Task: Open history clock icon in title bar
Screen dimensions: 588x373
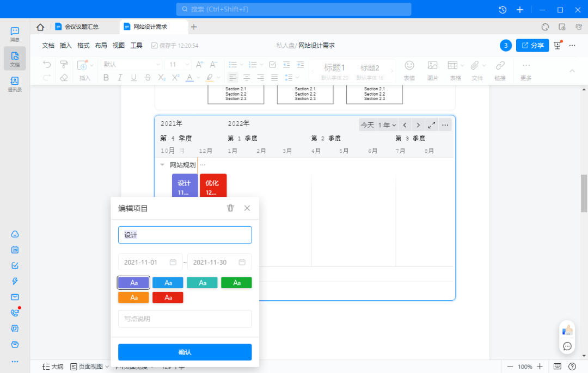Action: point(503,10)
